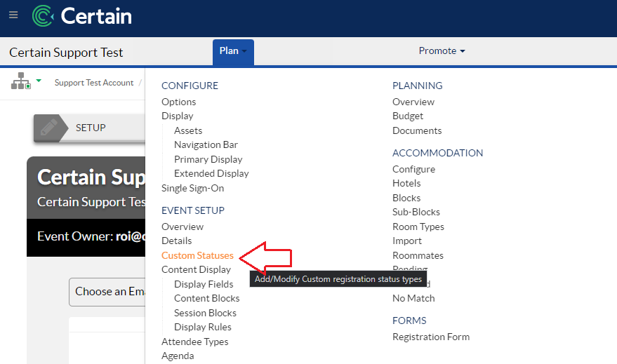Open Room Types
This screenshot has height=364, width=617.
tap(418, 227)
